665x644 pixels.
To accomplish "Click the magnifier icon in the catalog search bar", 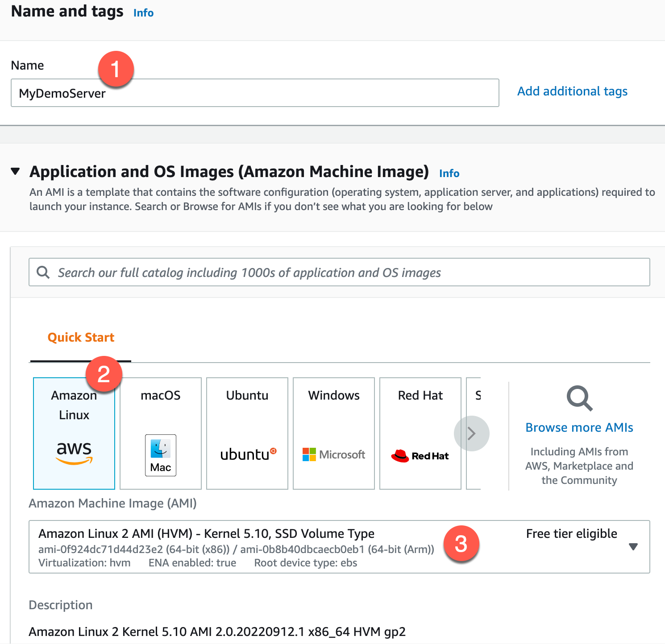I will click(x=43, y=272).
